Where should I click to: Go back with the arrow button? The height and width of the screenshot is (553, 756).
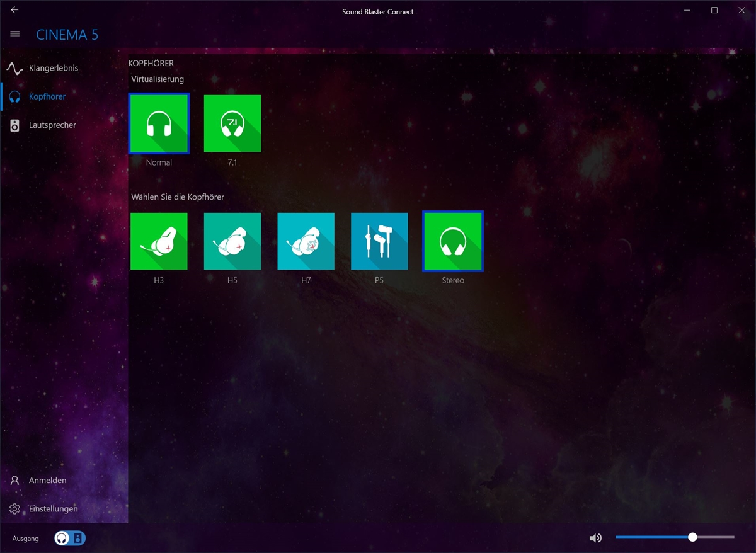point(14,10)
